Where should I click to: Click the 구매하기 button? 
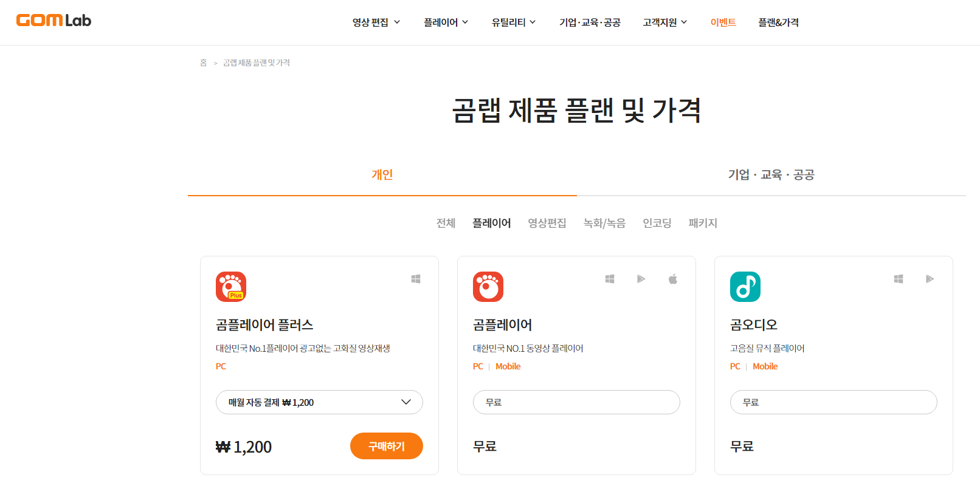click(387, 446)
